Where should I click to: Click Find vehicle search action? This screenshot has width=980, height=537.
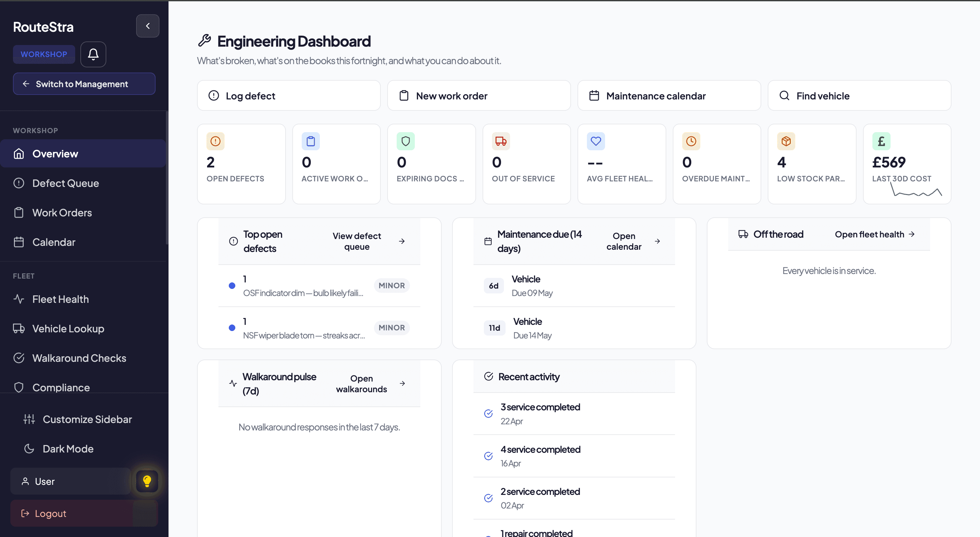coord(859,96)
